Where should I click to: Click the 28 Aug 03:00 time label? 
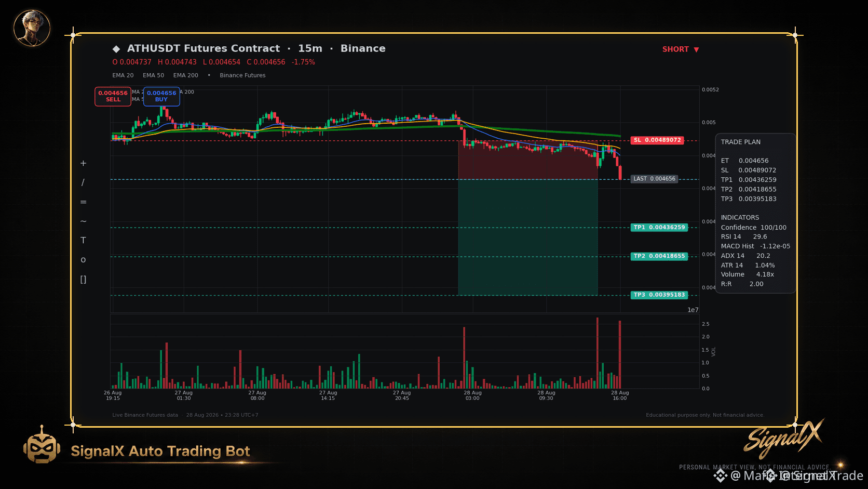point(472,395)
